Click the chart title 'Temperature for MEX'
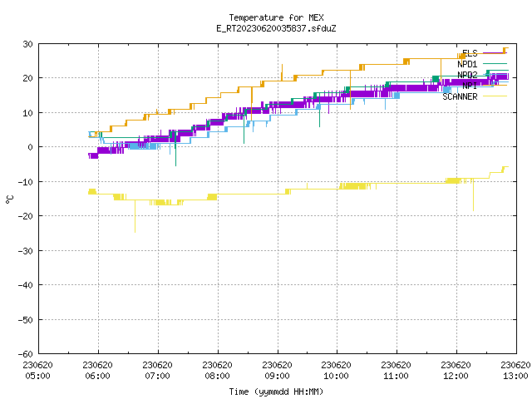Image resolution: width=532 pixels, height=399 pixels. click(x=276, y=17)
